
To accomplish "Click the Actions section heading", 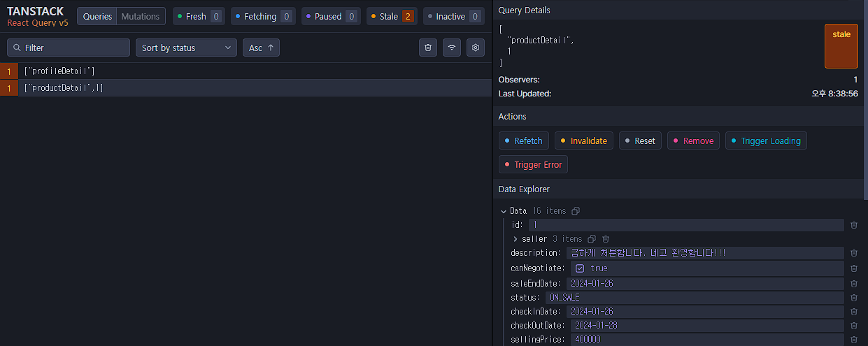I will (512, 117).
